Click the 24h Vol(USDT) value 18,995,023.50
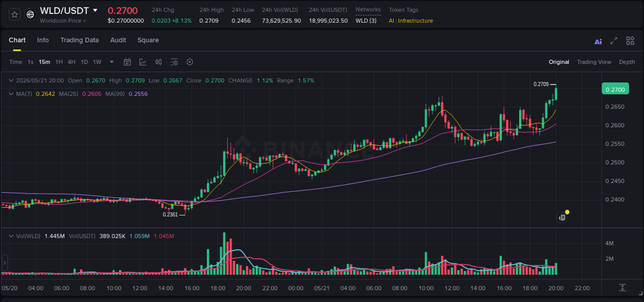Viewport: 644px width, 302px height. point(328,21)
